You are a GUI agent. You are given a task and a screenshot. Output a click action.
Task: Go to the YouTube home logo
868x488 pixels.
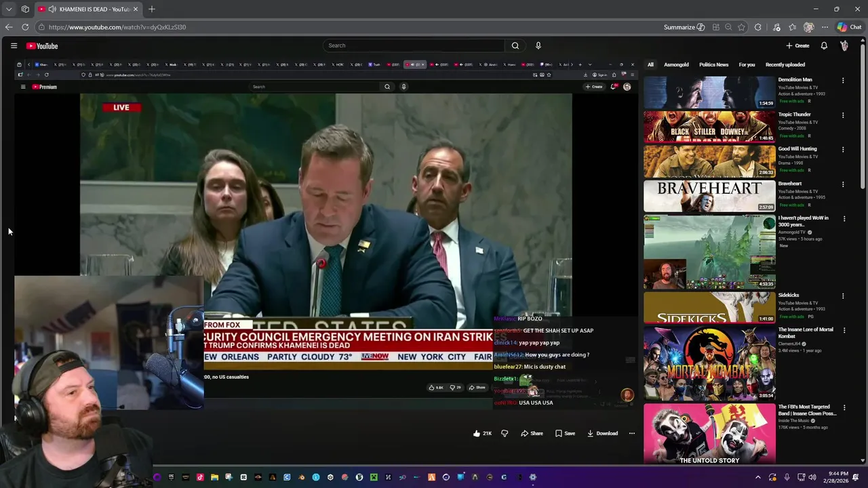click(x=42, y=45)
